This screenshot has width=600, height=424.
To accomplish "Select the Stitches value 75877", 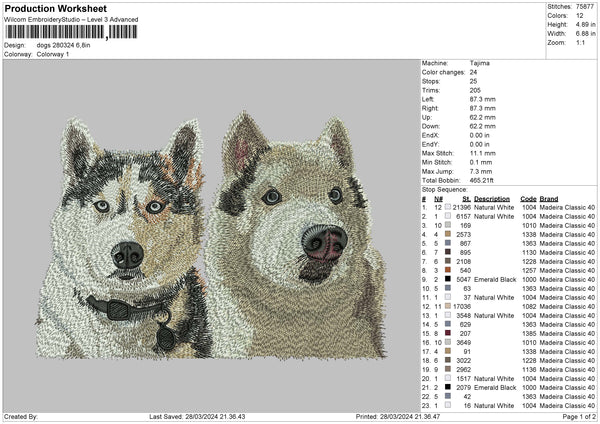I will [x=585, y=7].
